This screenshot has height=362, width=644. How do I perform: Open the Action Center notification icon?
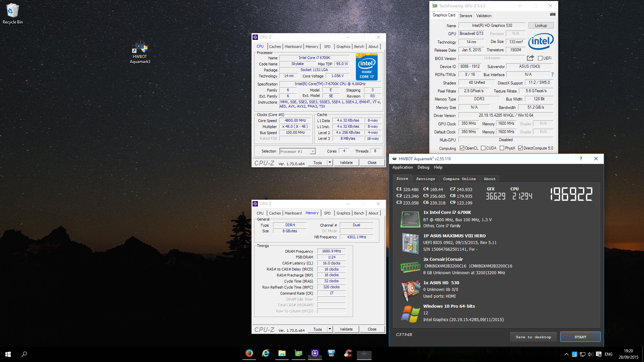[x=599, y=354]
